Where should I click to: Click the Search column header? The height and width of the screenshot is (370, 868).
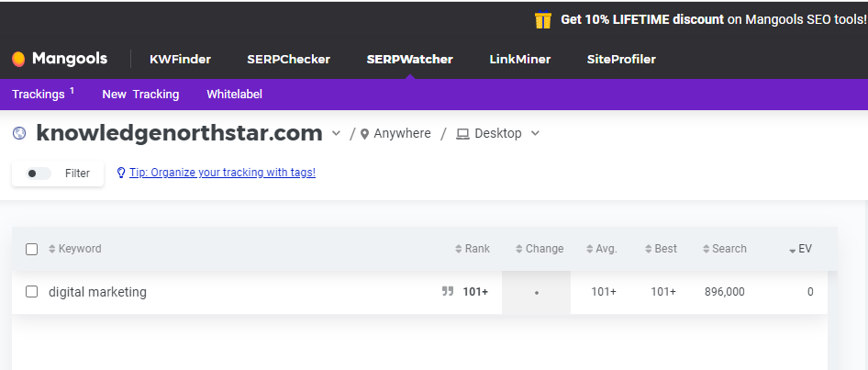729,249
